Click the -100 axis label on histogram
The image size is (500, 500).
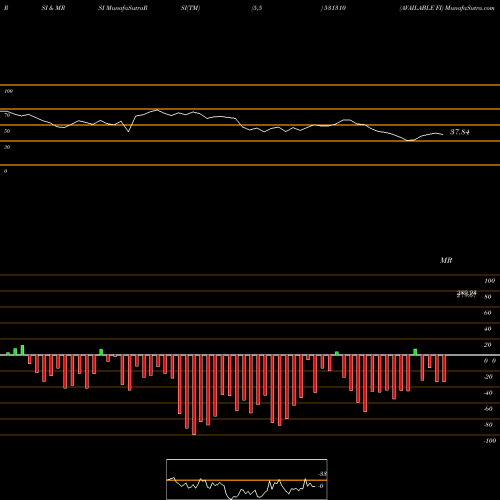coord(490,441)
